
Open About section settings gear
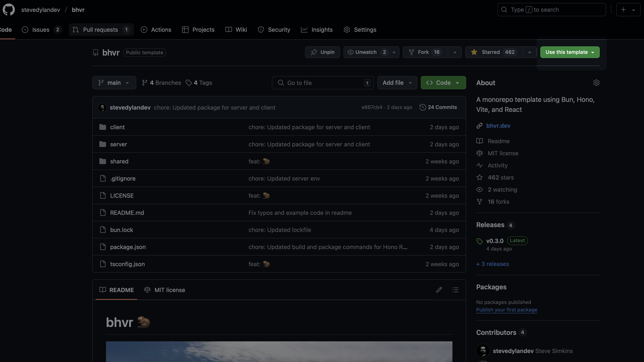tap(596, 83)
